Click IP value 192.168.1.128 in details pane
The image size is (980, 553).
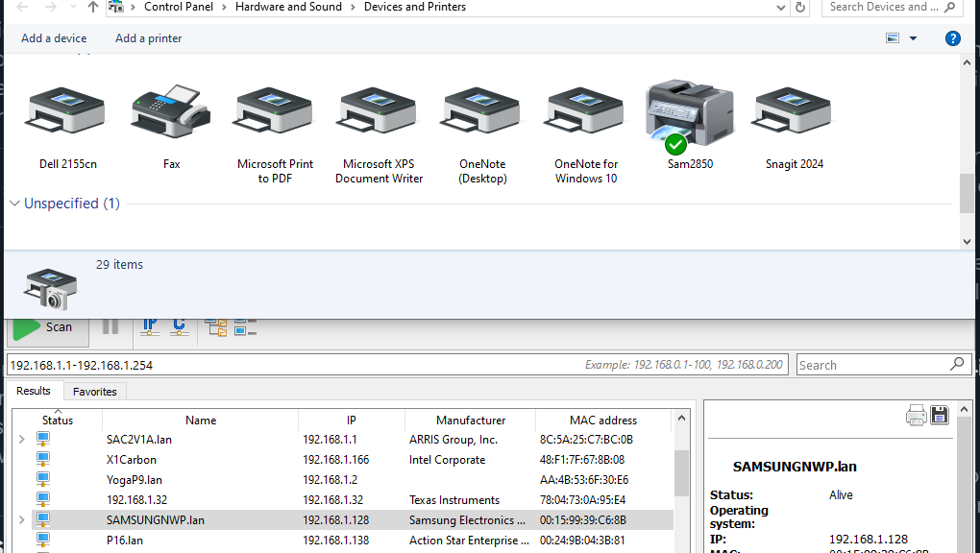pos(869,539)
